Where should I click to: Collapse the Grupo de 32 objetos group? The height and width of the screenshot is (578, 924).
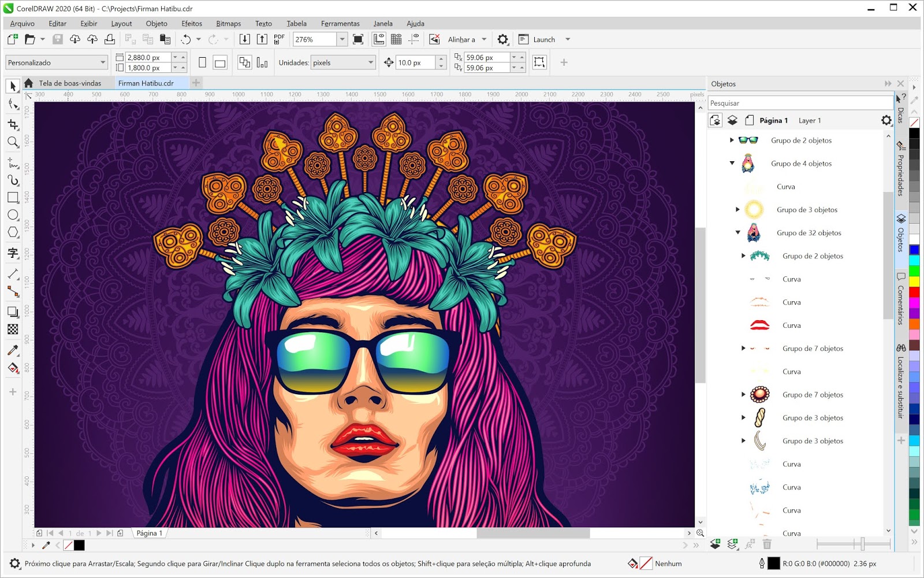click(x=737, y=233)
